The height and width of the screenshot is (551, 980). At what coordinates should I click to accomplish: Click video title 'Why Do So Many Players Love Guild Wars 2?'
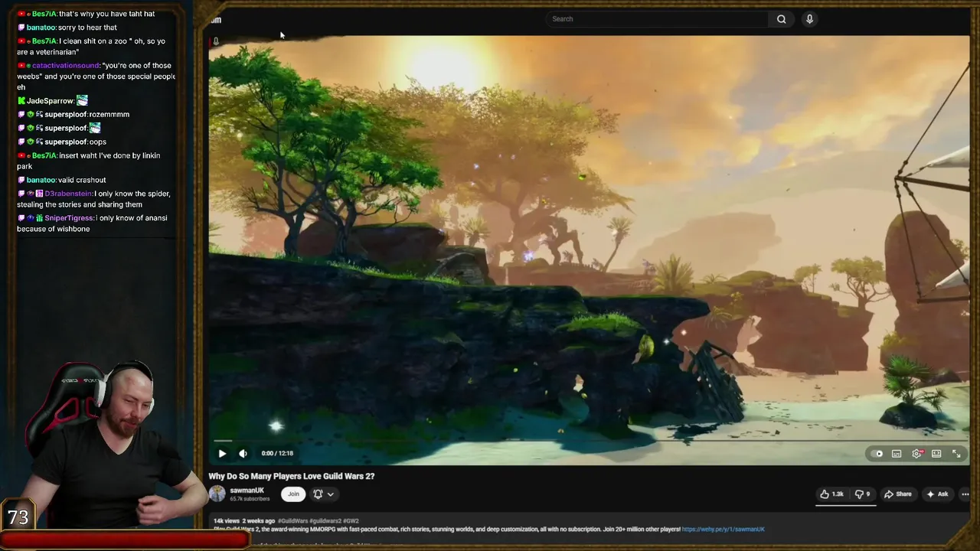tap(292, 476)
